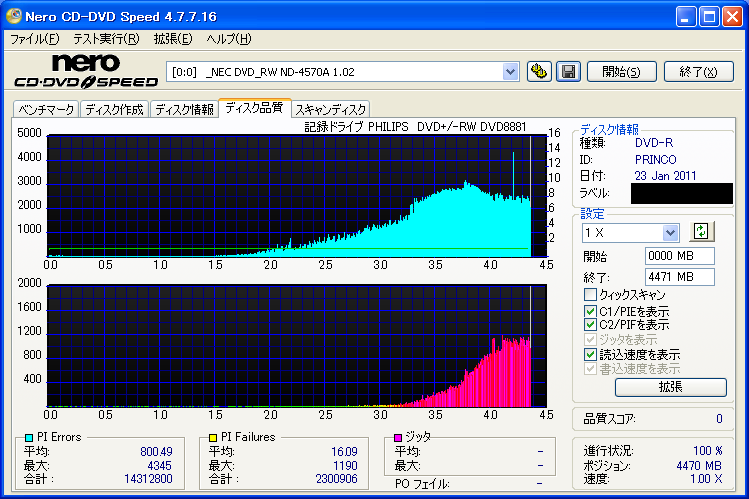Switch to the ディスク情報 tab
Screen dimensions: 749x499
[184, 109]
